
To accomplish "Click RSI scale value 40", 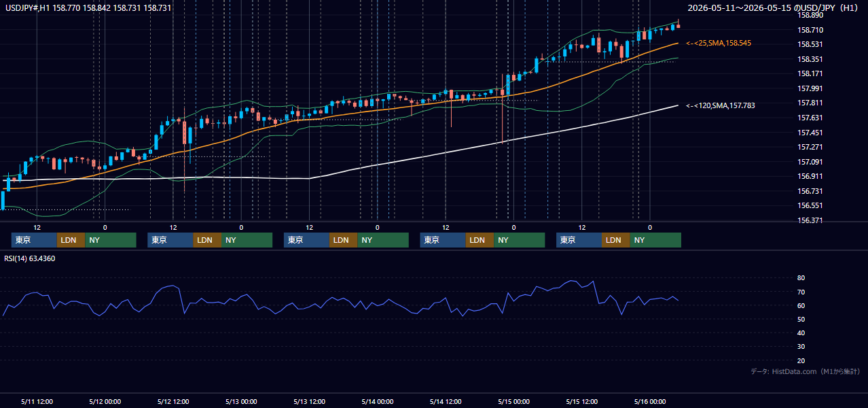I will pyautogui.click(x=801, y=333).
